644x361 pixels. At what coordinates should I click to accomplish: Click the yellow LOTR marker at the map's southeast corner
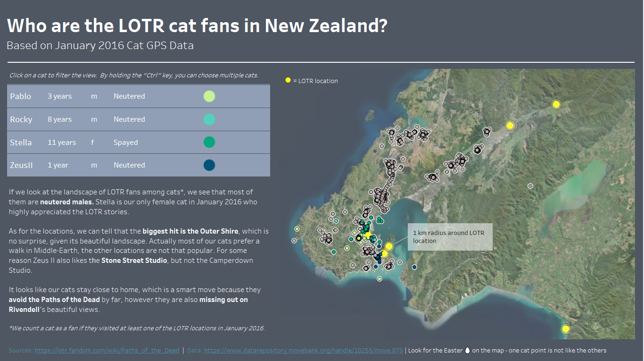pyautogui.click(x=566, y=329)
